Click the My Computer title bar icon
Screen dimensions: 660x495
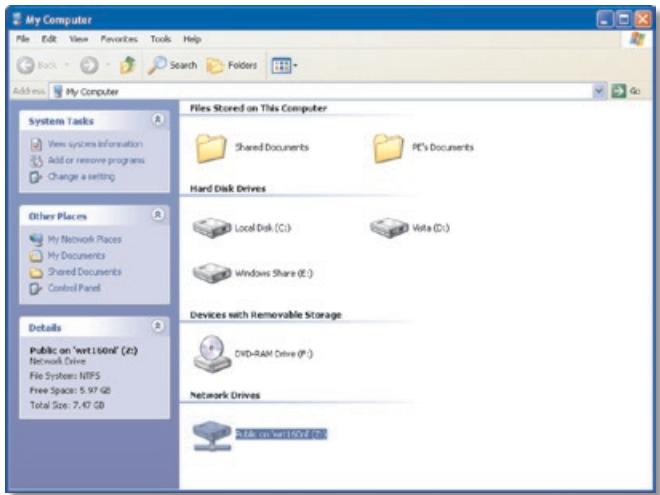click(x=17, y=19)
